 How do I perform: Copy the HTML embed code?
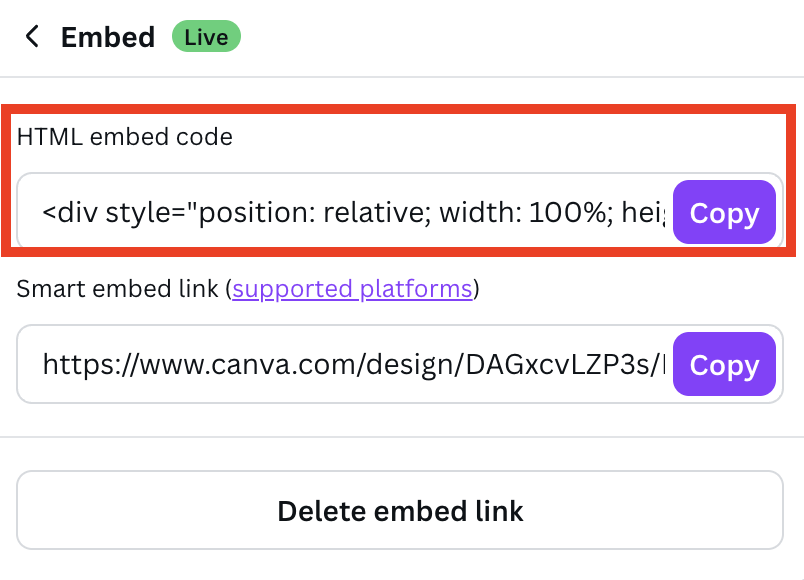[724, 212]
